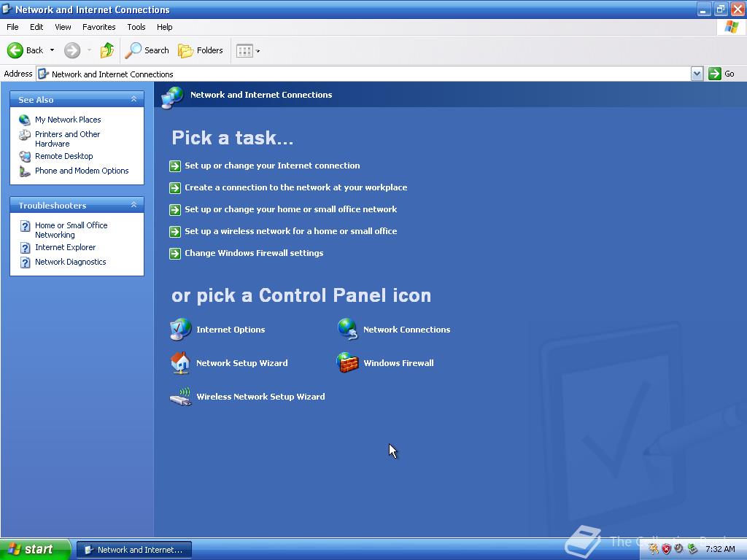
Task: Click arrow icon beside Change Windows Firewall settings
Action: tap(175, 254)
